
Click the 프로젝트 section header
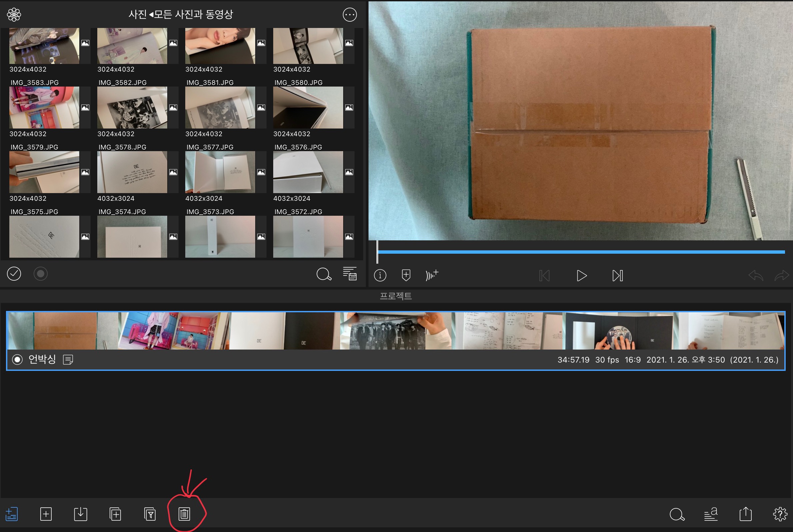coord(396,296)
